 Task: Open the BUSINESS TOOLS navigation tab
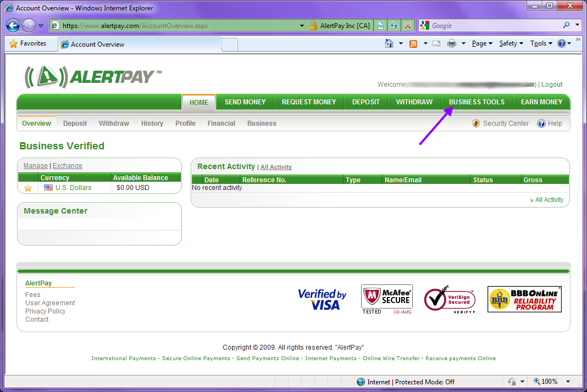[477, 102]
